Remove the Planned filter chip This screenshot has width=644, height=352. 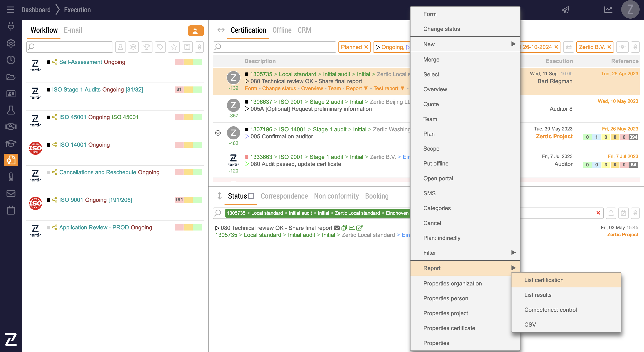point(366,47)
